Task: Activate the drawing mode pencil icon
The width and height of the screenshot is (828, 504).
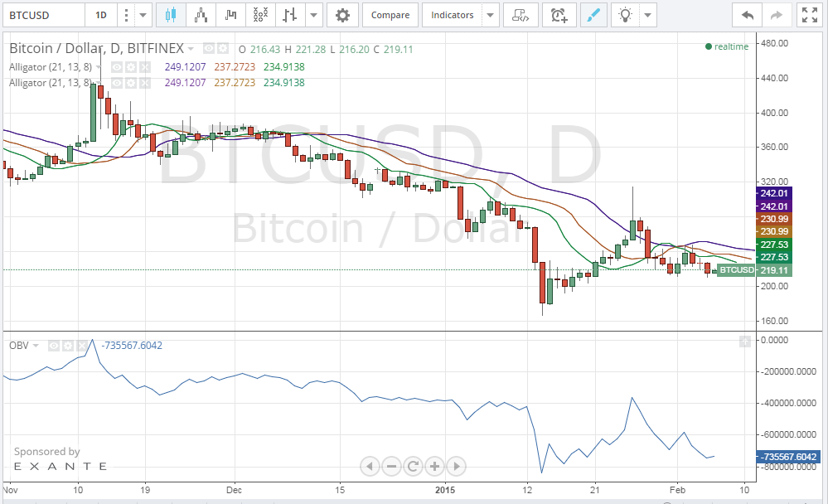Action: click(x=593, y=14)
